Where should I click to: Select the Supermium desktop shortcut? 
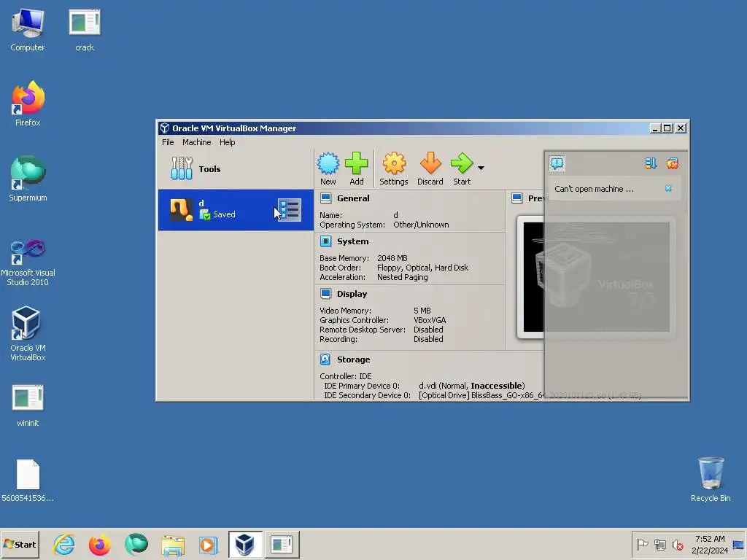click(x=28, y=179)
